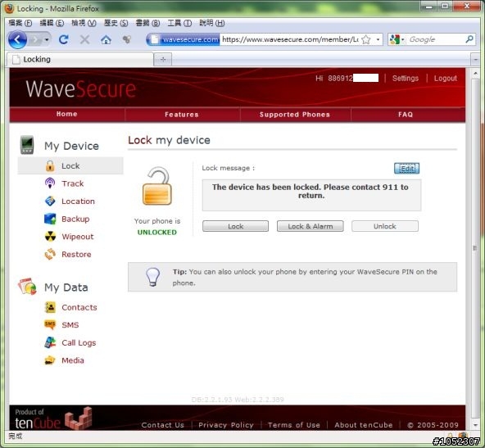
Task: Click the toolbar icon right of Home
Action: [x=127, y=39]
